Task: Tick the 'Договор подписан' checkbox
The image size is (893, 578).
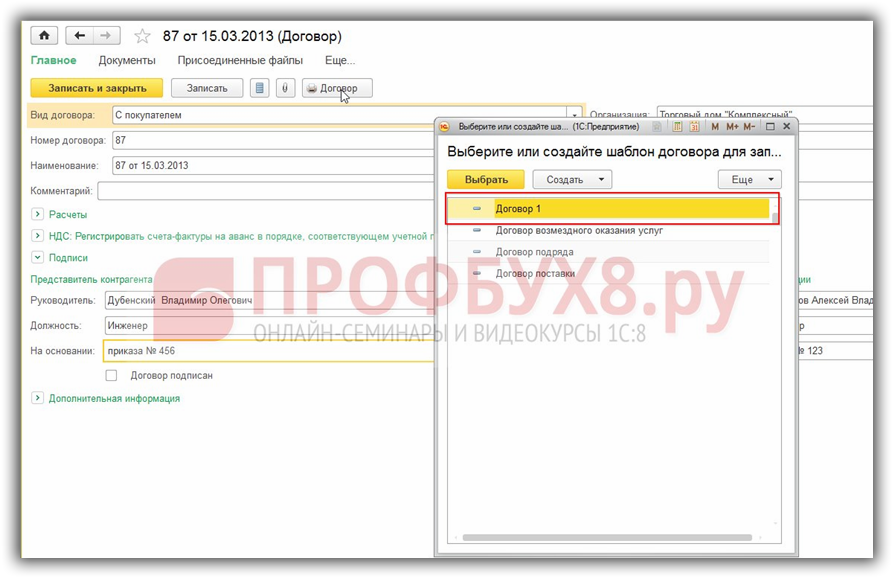Action: pos(111,375)
